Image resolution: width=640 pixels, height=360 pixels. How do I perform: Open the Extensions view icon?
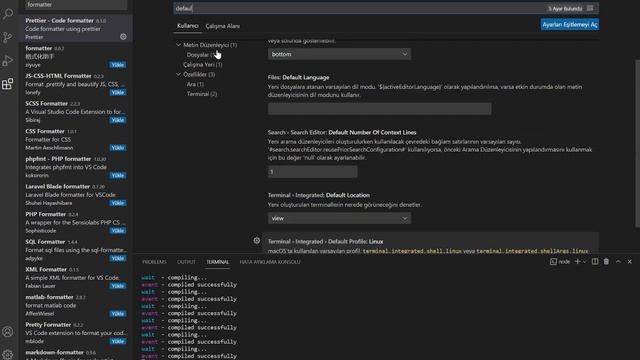pos(8,84)
